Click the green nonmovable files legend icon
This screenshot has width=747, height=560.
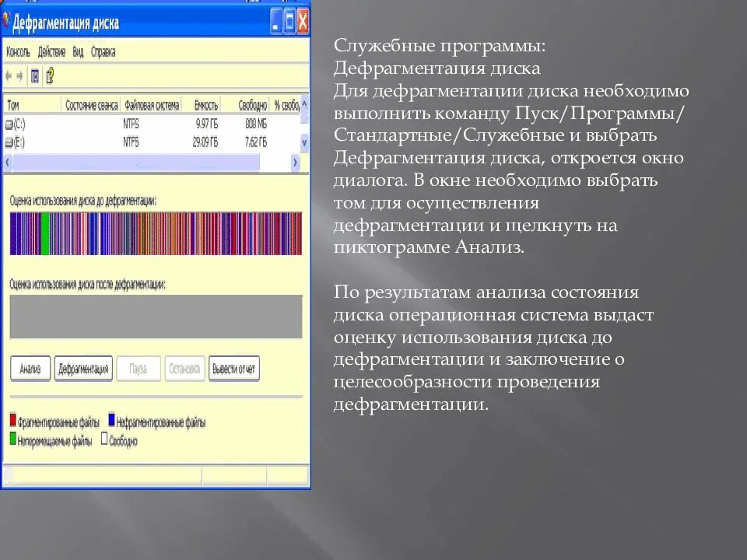12,437
